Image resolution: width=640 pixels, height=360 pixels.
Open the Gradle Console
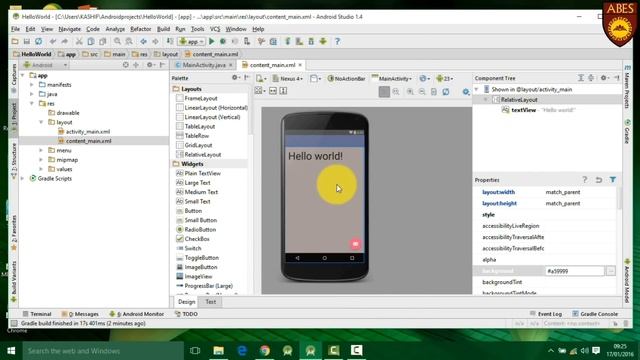coord(595,314)
